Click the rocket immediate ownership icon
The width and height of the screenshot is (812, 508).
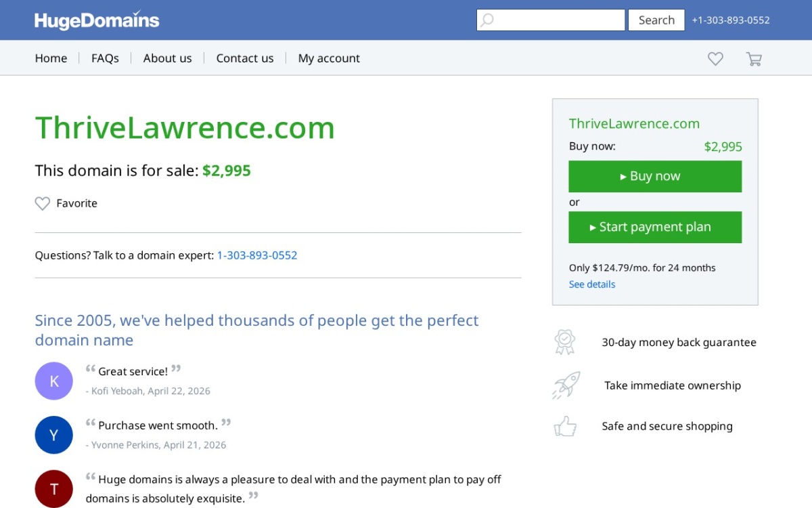[x=566, y=385]
